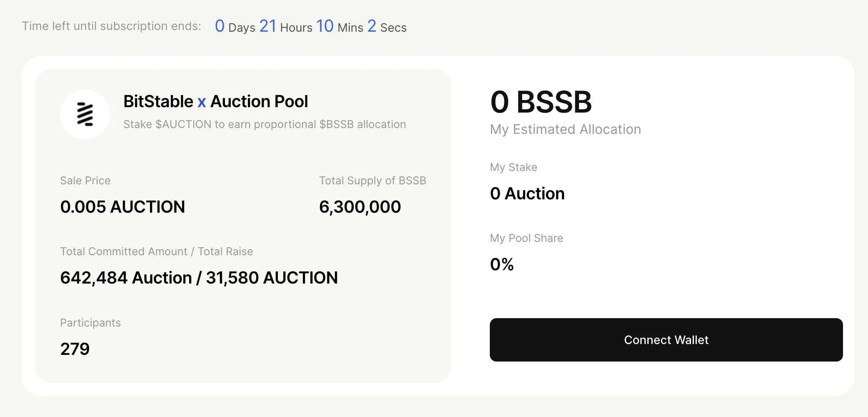Click the My Pool Share label
The height and width of the screenshot is (417, 868).
[x=526, y=238]
